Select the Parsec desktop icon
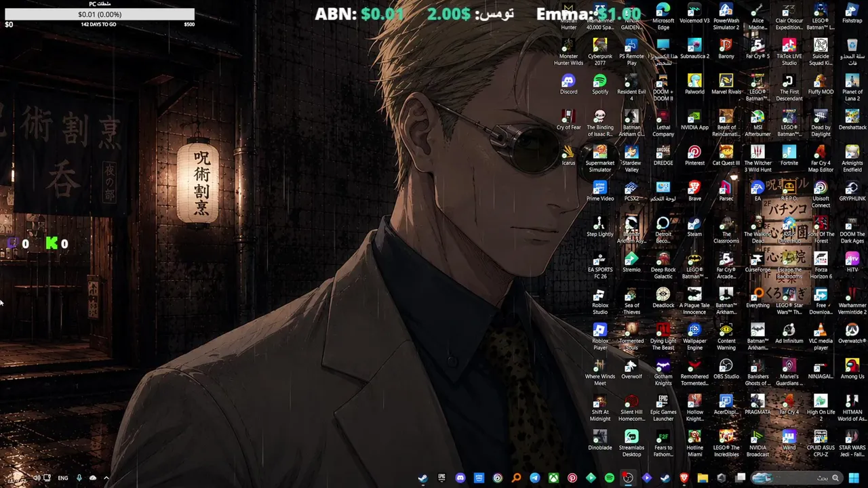This screenshot has width=868, height=488. tap(726, 191)
